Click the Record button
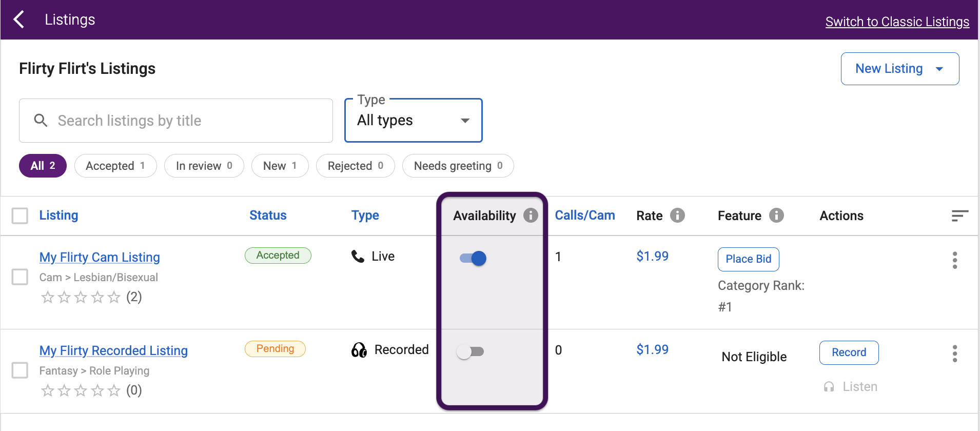 pos(849,352)
